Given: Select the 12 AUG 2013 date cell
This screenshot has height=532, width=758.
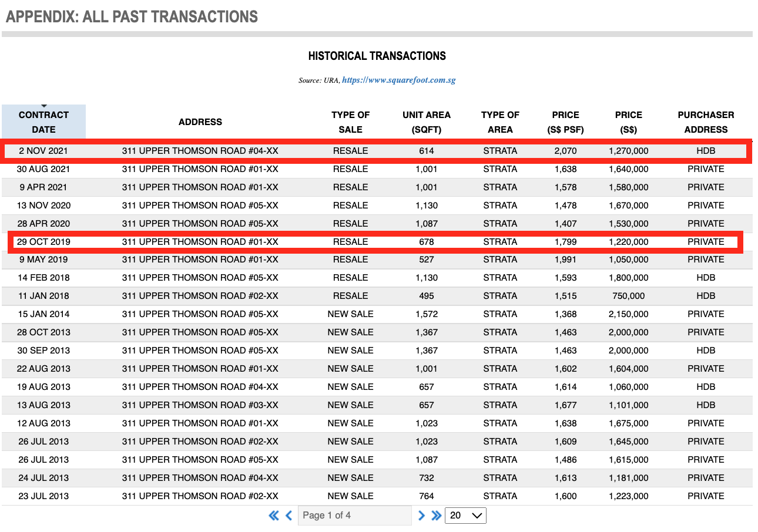Looking at the screenshot, I should [x=43, y=423].
